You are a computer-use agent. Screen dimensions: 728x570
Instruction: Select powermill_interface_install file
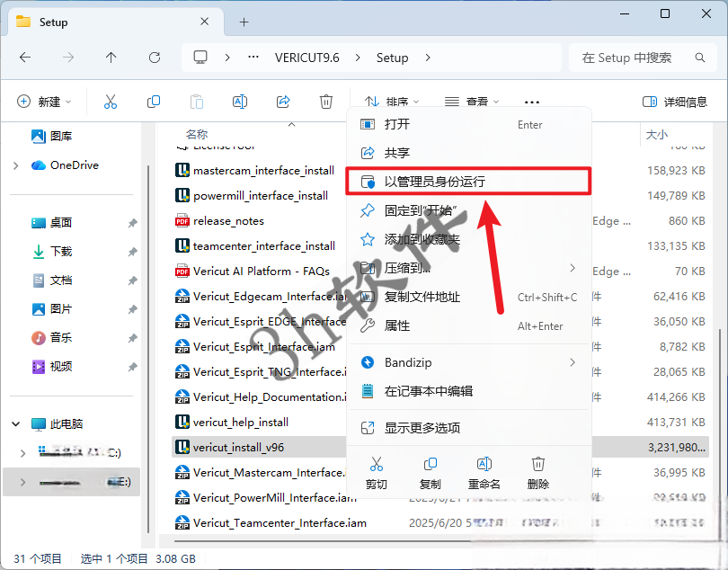coord(259,196)
